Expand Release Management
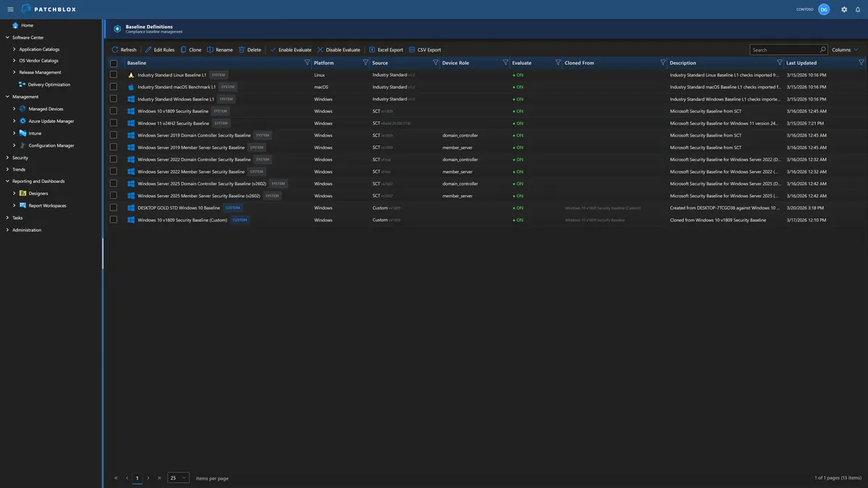 click(x=14, y=72)
